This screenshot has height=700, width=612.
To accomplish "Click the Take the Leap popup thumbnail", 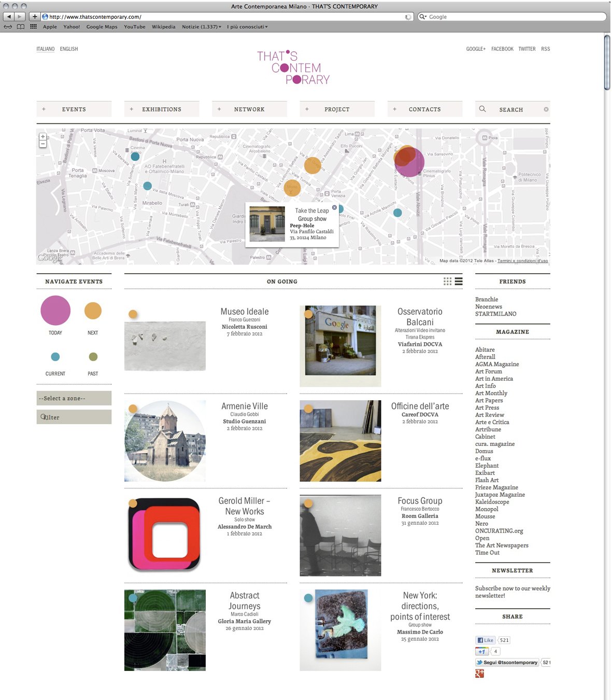I will point(267,224).
